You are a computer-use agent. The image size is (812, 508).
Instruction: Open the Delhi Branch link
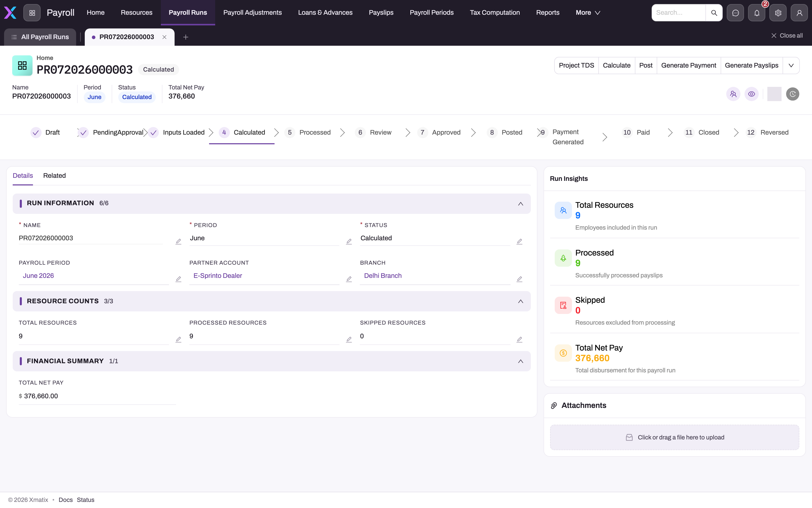click(382, 276)
